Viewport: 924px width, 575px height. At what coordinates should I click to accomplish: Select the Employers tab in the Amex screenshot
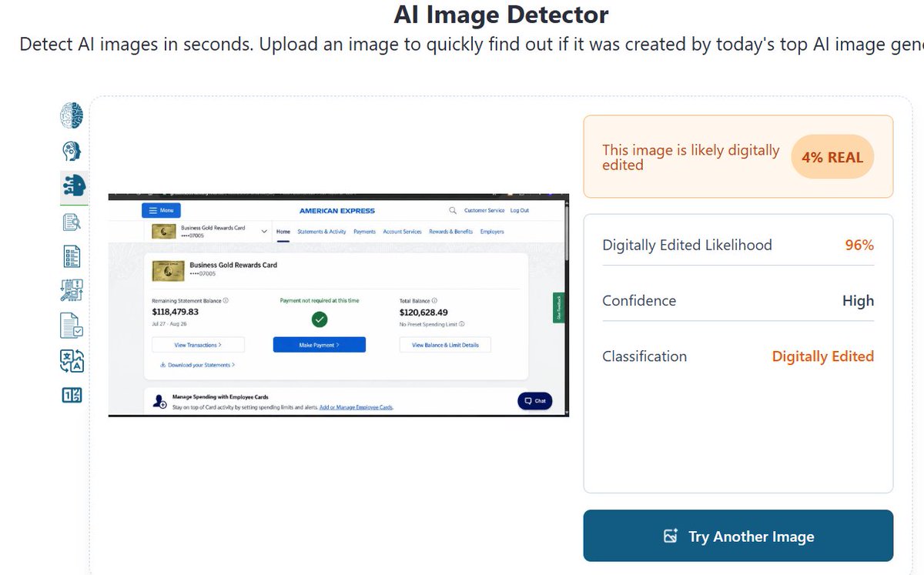click(492, 232)
